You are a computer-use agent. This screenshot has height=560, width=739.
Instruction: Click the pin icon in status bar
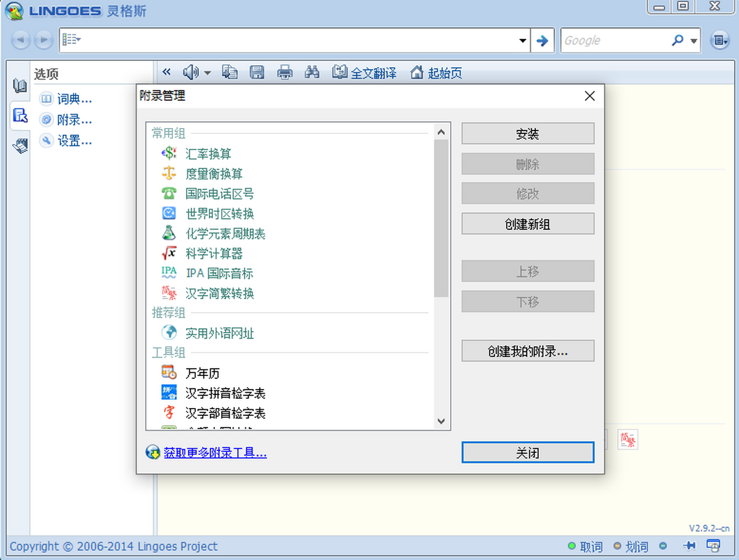[x=690, y=546]
